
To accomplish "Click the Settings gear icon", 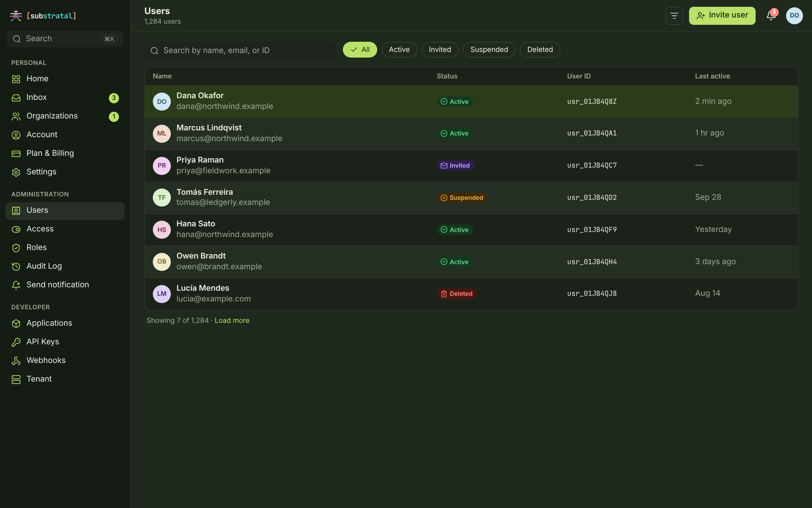I will point(16,172).
